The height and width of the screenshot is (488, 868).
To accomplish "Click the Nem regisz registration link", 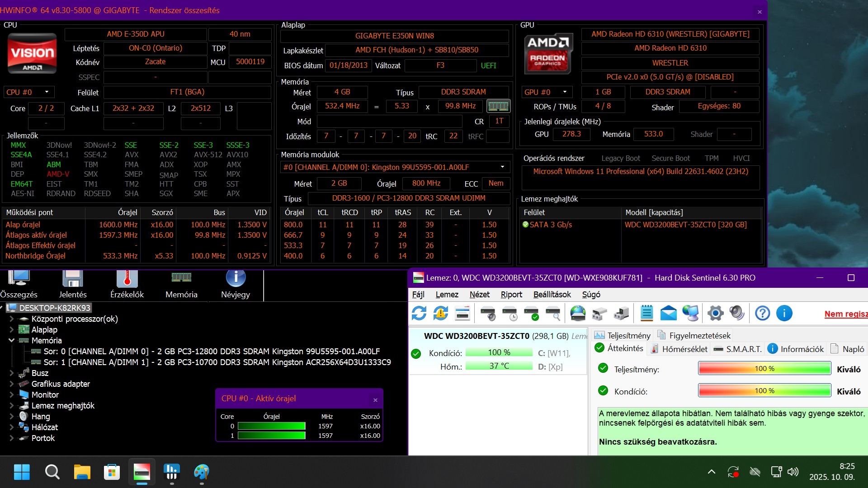I will pyautogui.click(x=845, y=314).
